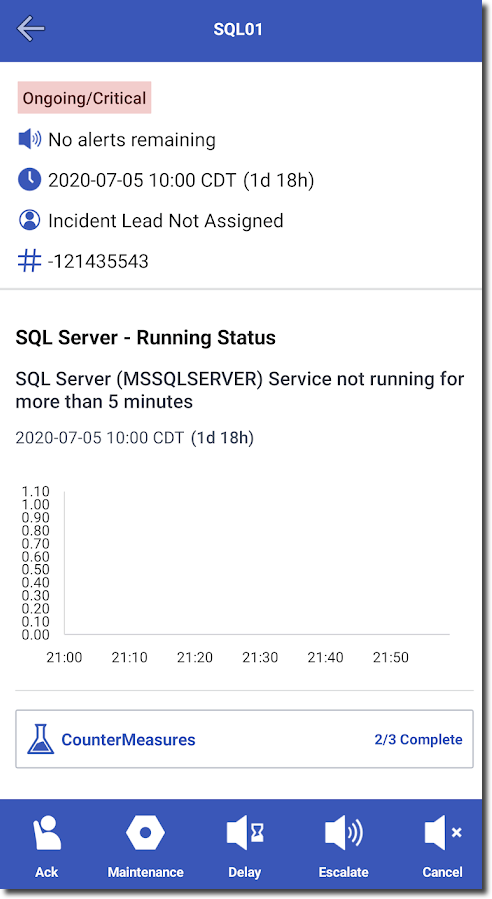The height and width of the screenshot is (899, 492).
Task: Click the incident number -121435543
Action: coord(99,261)
